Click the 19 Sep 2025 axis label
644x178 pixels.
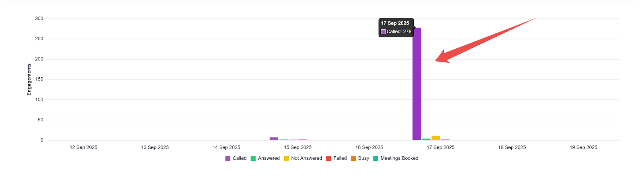583,147
